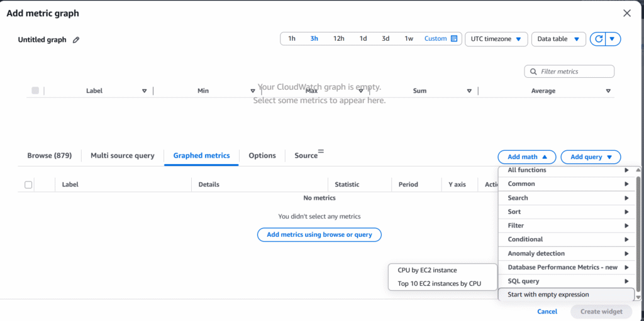Screen dimensions: 644x321
Task: Click the pencil icon to rename Untitled graph
Action: pos(76,40)
